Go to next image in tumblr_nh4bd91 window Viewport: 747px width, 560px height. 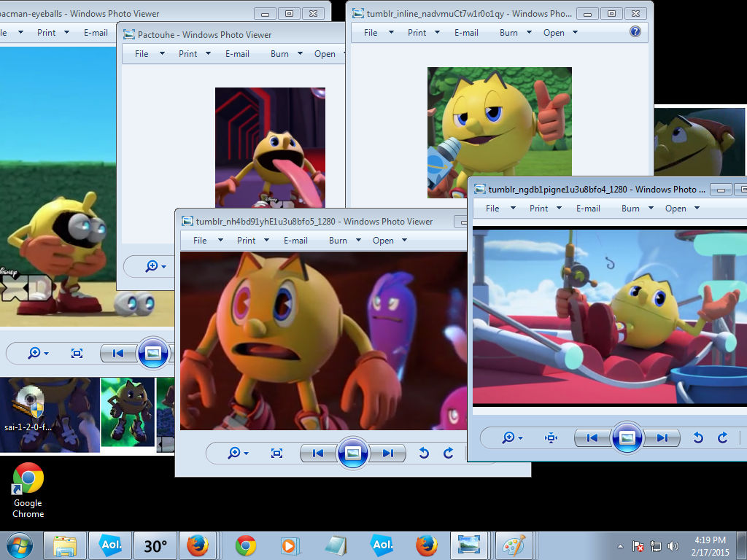[388, 453]
